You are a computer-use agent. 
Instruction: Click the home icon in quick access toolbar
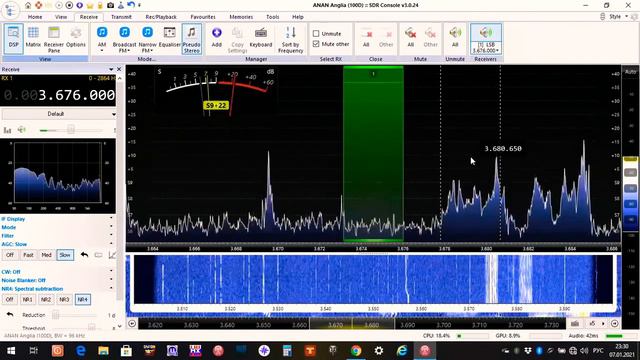[28, 5]
